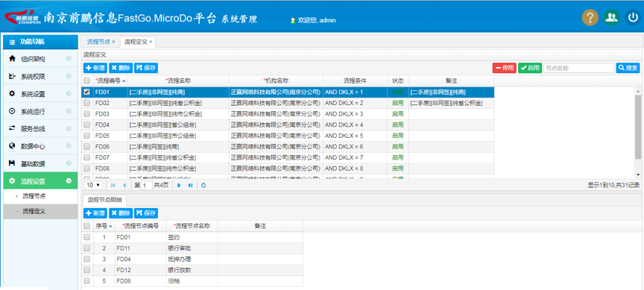This screenshot has width=644, height=290.
Task: Toggle select-all checkbox in 流程定义 grid
Action: coord(86,81)
